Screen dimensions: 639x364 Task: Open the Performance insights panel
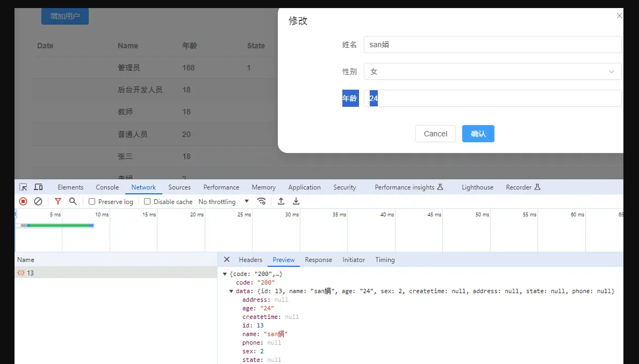(x=404, y=187)
